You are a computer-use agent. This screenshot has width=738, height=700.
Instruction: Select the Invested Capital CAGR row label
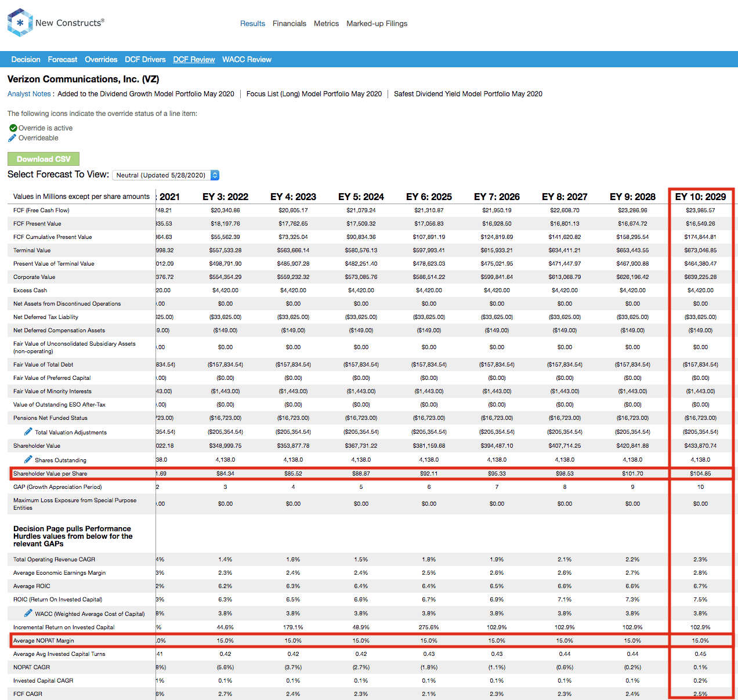pyautogui.click(x=44, y=681)
